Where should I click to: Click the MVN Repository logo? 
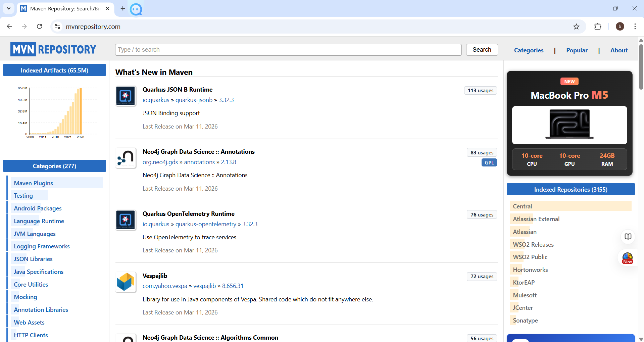(x=53, y=49)
